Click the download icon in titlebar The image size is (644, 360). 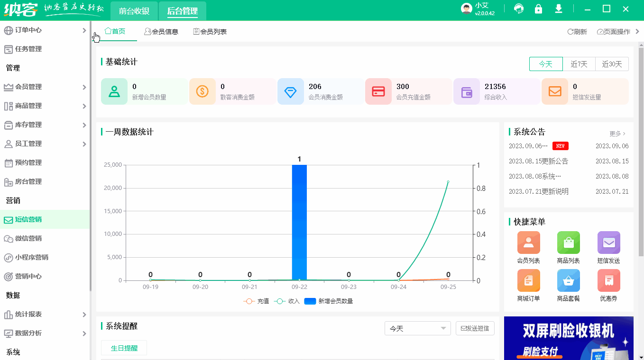pyautogui.click(x=558, y=9)
